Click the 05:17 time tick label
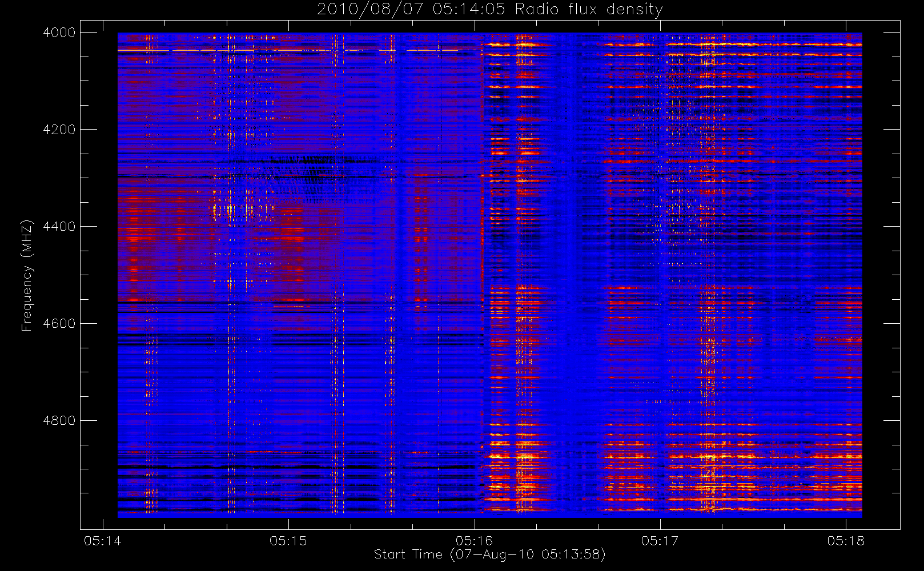Viewport: 924px width, 571px height. point(660,541)
